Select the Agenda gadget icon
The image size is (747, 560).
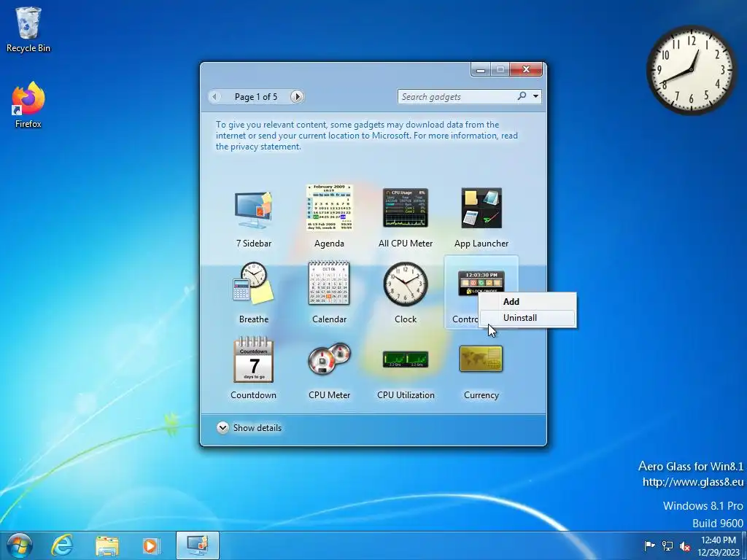pyautogui.click(x=329, y=208)
